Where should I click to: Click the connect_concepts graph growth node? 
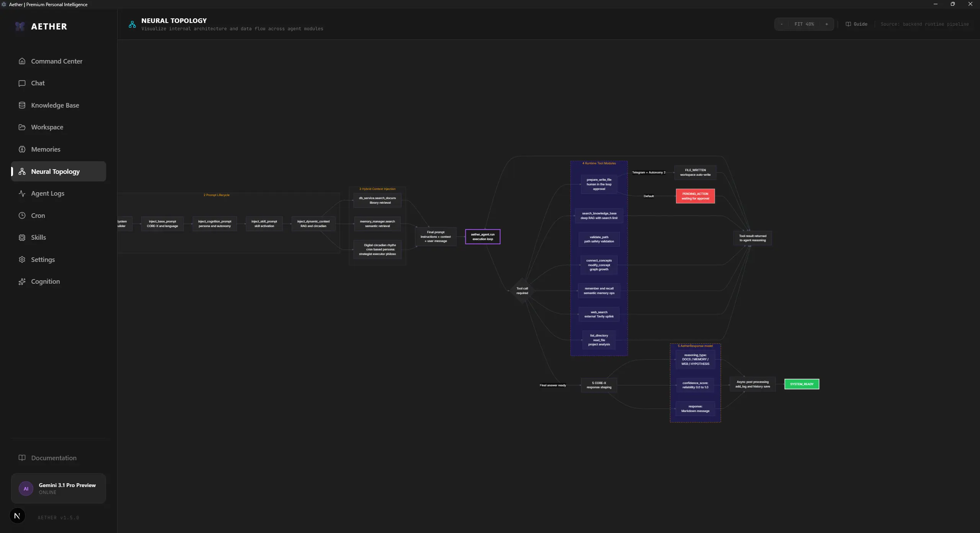pyautogui.click(x=599, y=265)
